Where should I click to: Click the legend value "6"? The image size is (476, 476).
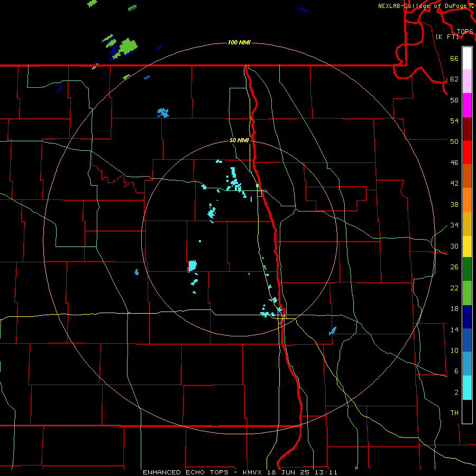click(x=456, y=371)
